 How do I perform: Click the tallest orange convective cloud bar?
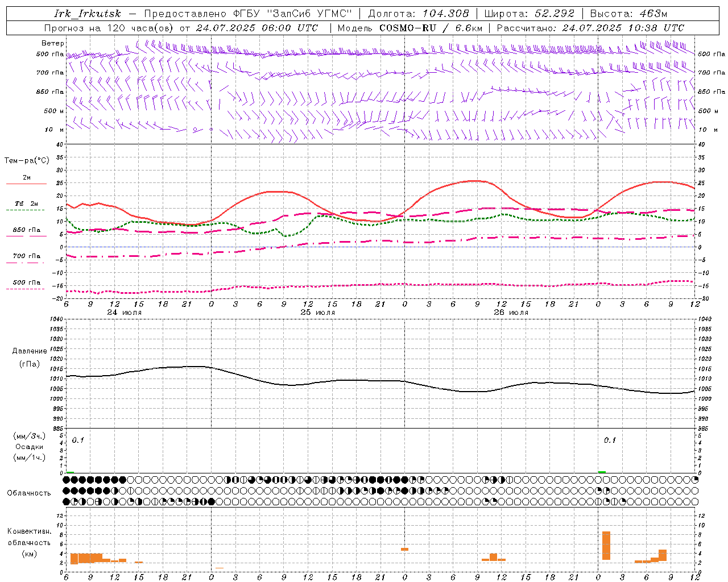[606, 546]
